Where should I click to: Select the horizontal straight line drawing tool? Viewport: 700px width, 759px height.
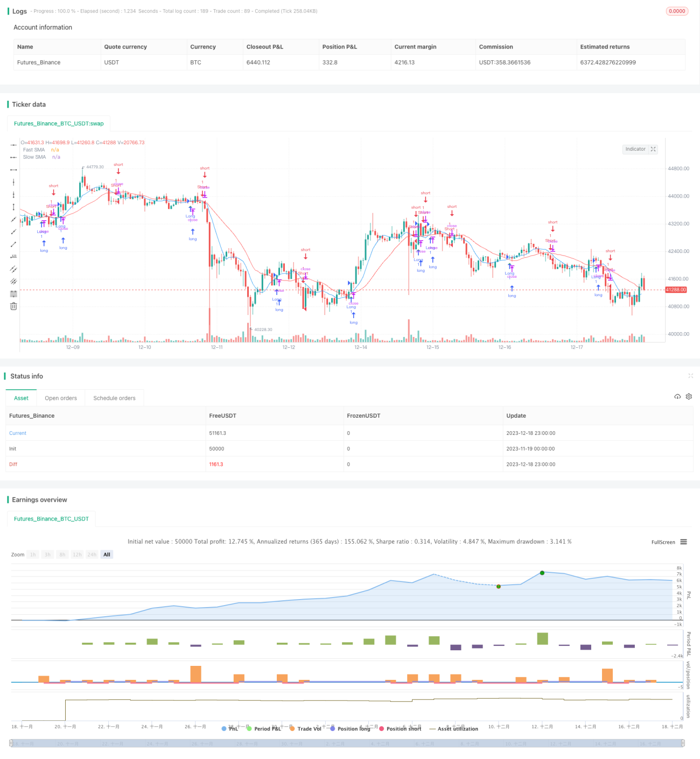(13, 145)
